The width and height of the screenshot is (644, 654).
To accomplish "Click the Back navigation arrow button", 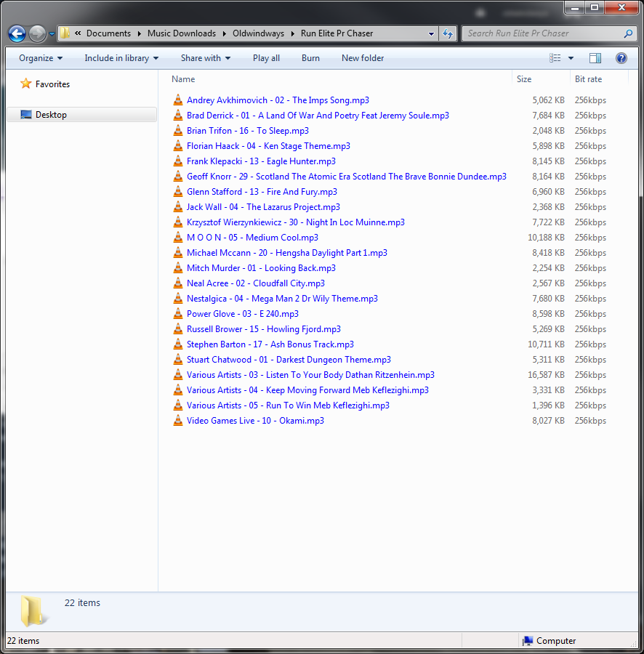I will 17,33.
